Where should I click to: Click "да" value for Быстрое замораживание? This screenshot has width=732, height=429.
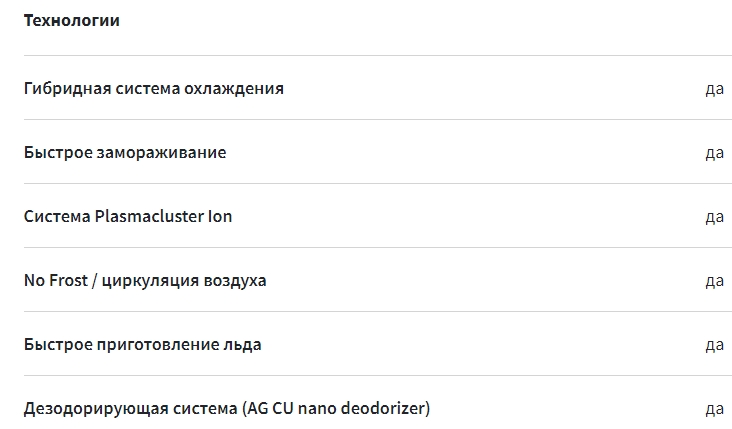(x=714, y=153)
